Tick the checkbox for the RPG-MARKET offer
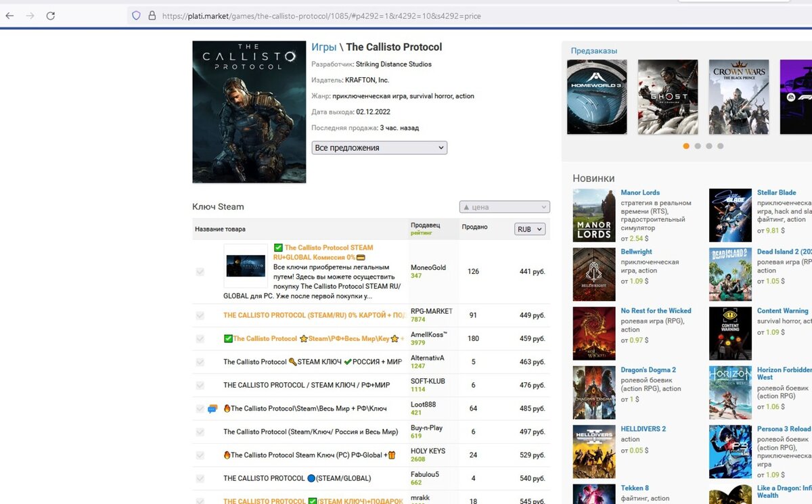 (200, 315)
